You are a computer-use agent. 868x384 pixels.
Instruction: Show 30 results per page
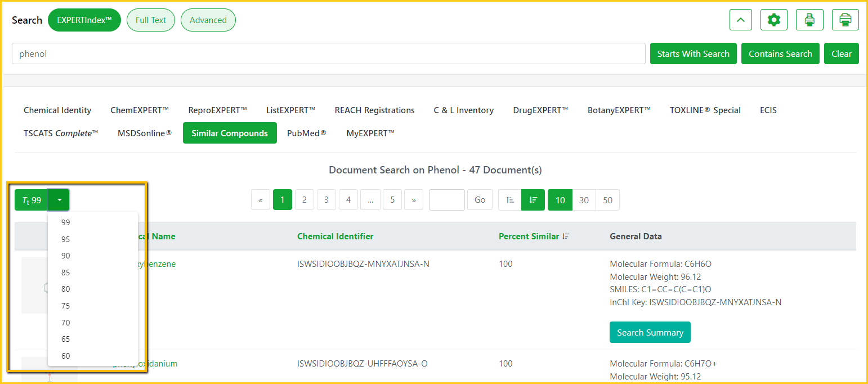[584, 200]
